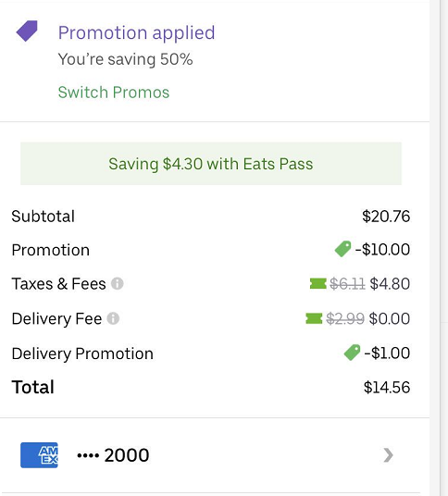Click the vertical scrollbar on right edge
The image size is (448, 496).
click(x=443, y=248)
